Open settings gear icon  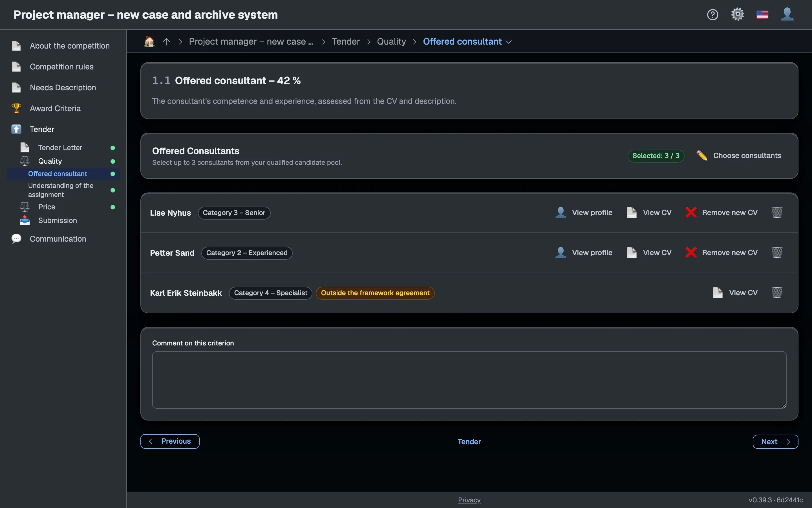738,15
